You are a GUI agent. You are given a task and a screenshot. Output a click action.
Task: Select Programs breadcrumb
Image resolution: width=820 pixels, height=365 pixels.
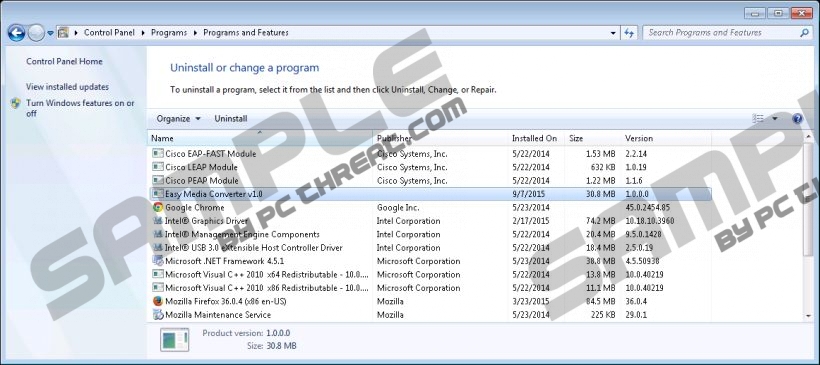pyautogui.click(x=169, y=32)
